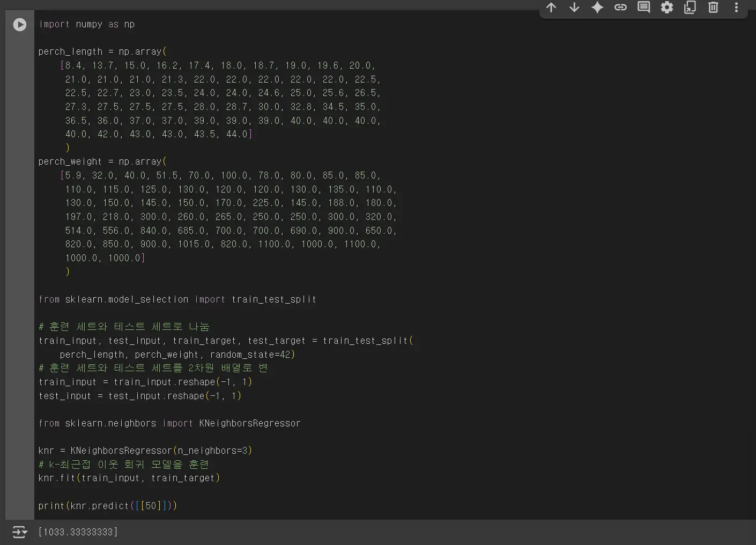
Task: Click the output value [1033.33333333]
Action: pyautogui.click(x=78, y=532)
